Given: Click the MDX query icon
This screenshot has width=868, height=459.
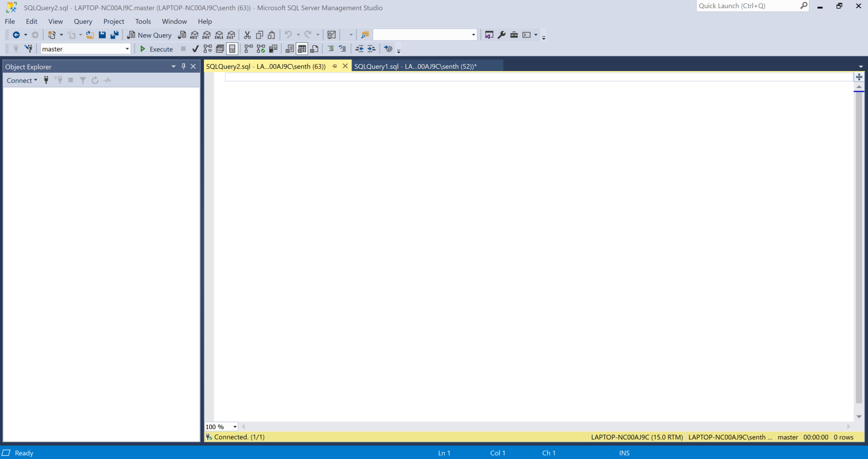Looking at the screenshot, I should pos(194,35).
